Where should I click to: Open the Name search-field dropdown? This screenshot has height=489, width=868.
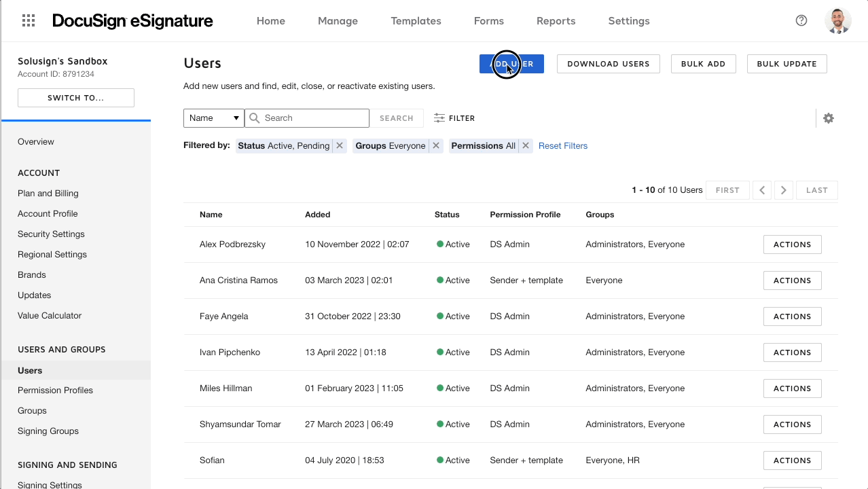point(214,118)
